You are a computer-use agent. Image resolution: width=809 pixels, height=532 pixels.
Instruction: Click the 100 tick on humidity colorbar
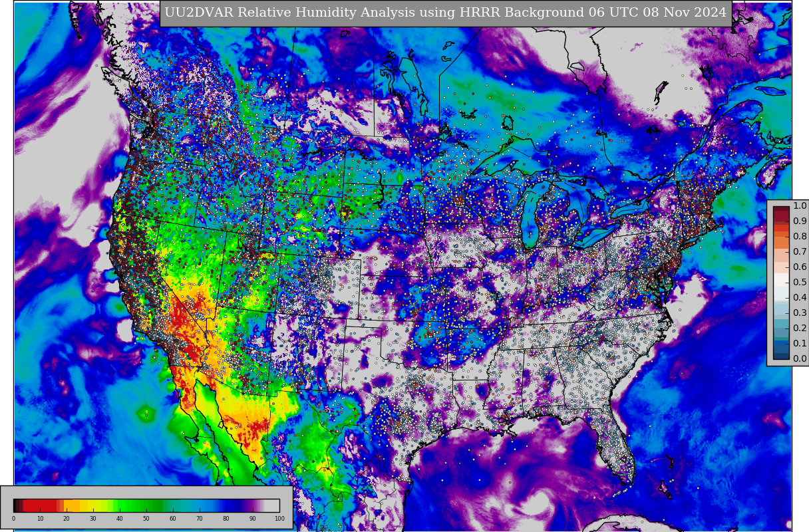[279, 519]
